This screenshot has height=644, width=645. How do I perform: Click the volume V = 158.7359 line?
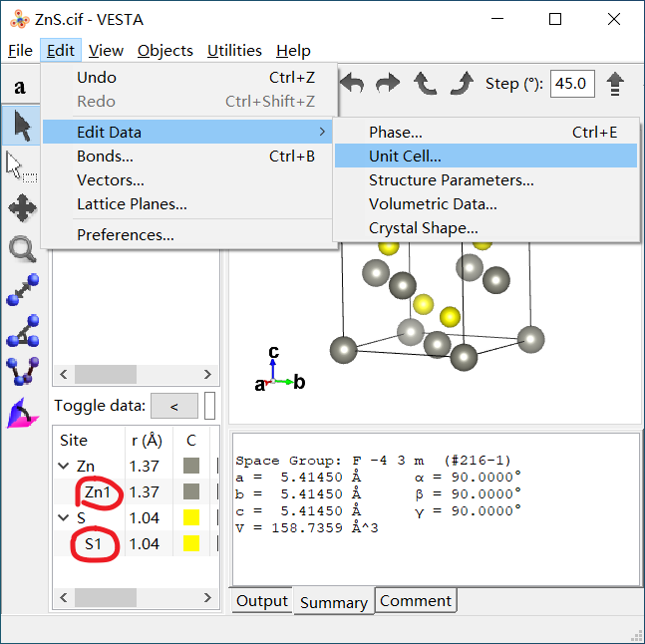tap(306, 527)
